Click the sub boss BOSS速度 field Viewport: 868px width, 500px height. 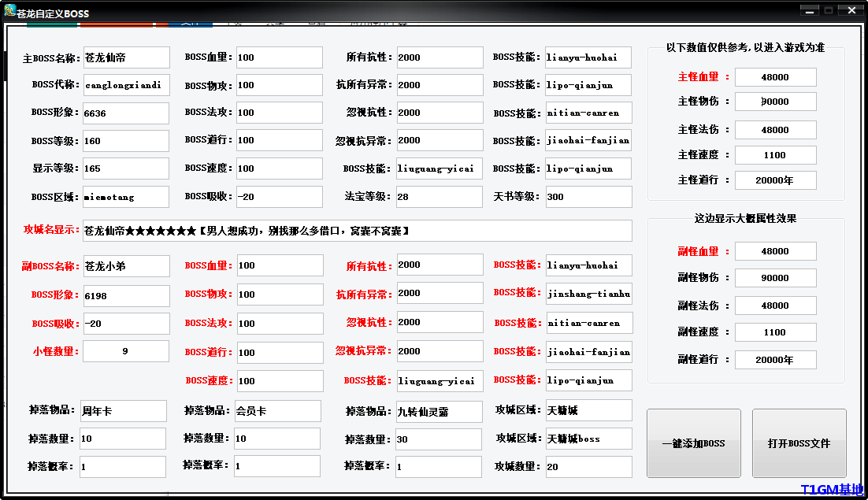[280, 381]
